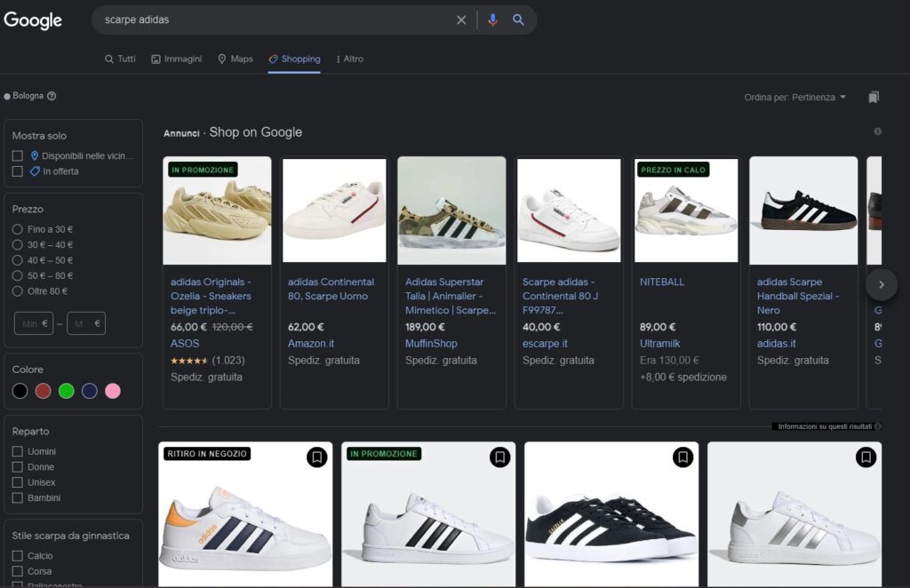This screenshot has height=588, width=910.
Task: Open the Maps tab
Action: [235, 60]
